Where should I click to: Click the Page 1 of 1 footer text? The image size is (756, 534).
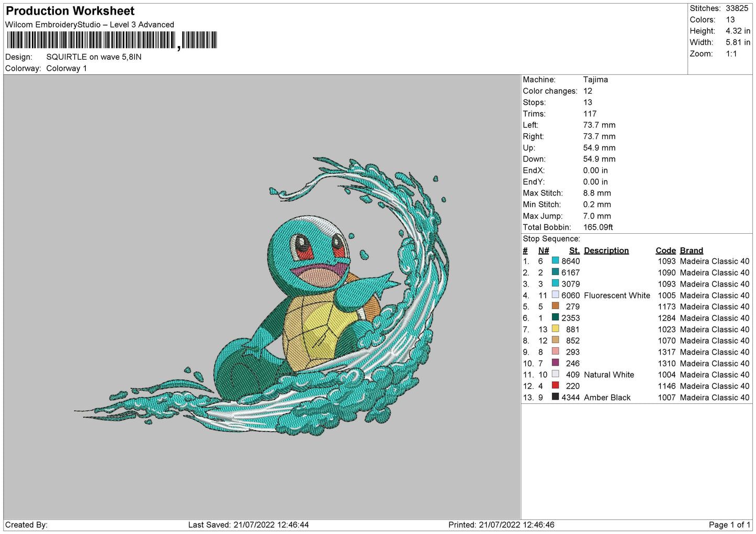pyautogui.click(x=729, y=525)
